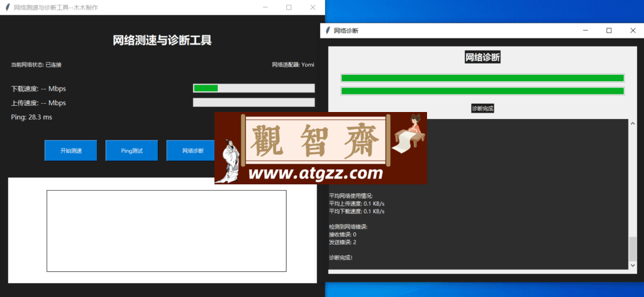Click the 下载速度: -- Mbps label
The height and width of the screenshot is (297, 644).
click(x=38, y=89)
